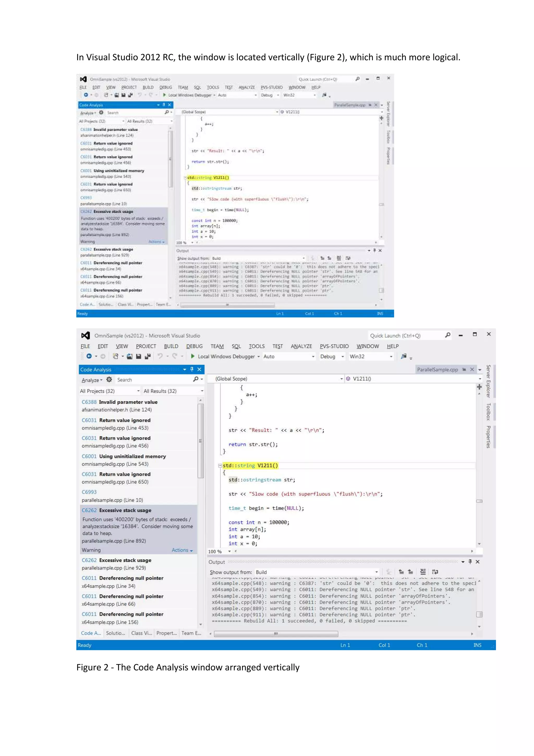This screenshot has height=756, width=534.
Task: Open Code Analysis settings gear in larger screenshot
Action: (x=109, y=380)
